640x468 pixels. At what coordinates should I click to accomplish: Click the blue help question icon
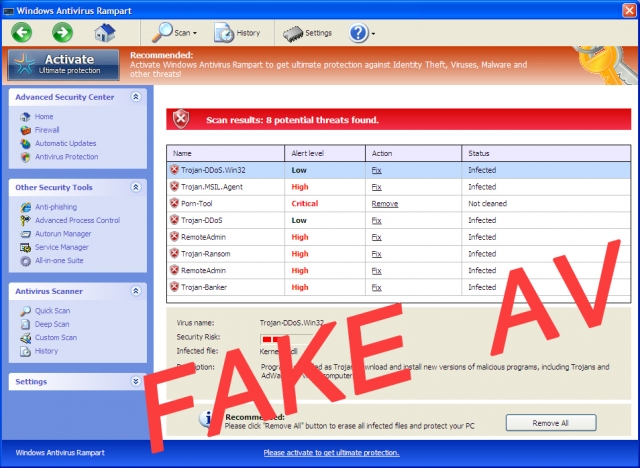(358, 33)
